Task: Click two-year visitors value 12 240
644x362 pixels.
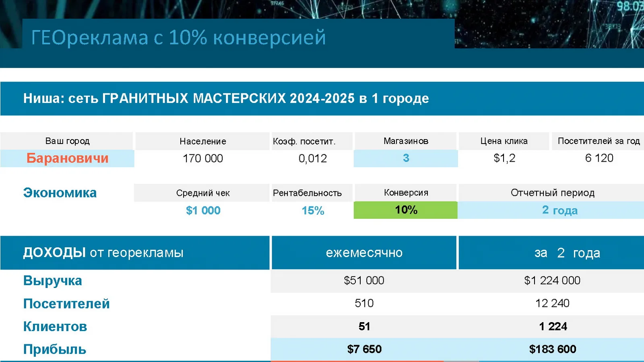Action: (552, 303)
